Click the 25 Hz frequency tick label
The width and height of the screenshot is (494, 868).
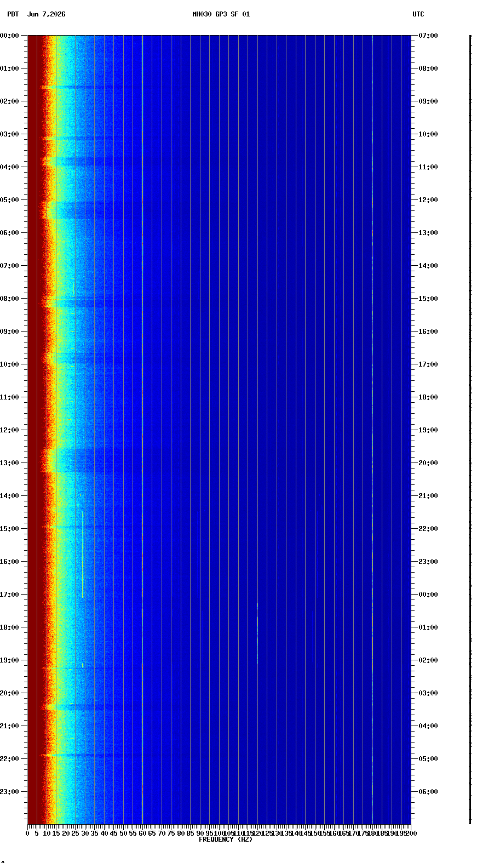pyautogui.click(x=75, y=833)
